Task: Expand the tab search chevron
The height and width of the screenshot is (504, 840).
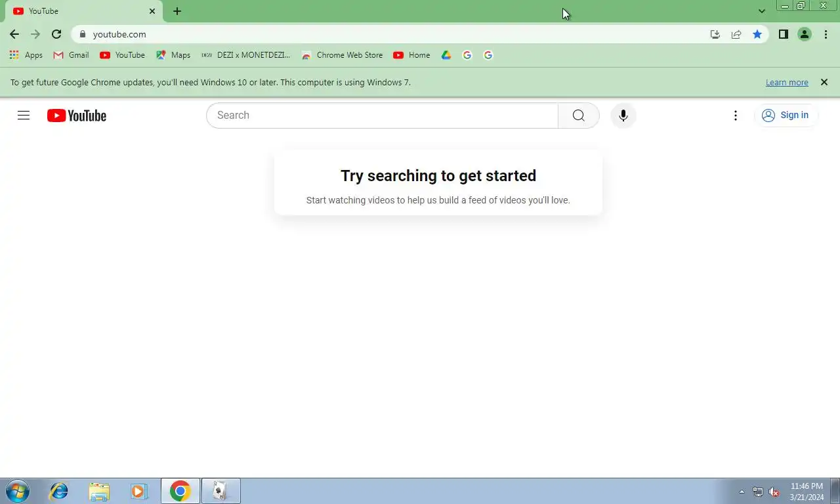Action: 762,11
